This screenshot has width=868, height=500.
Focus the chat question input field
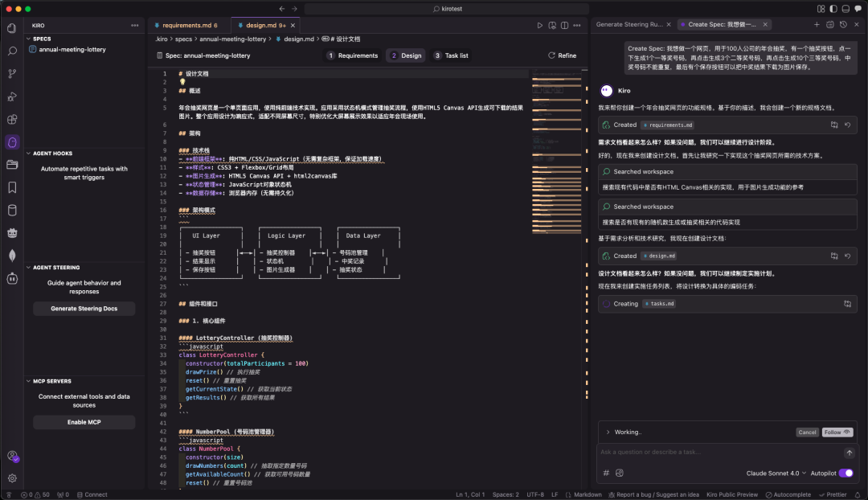pyautogui.click(x=719, y=453)
